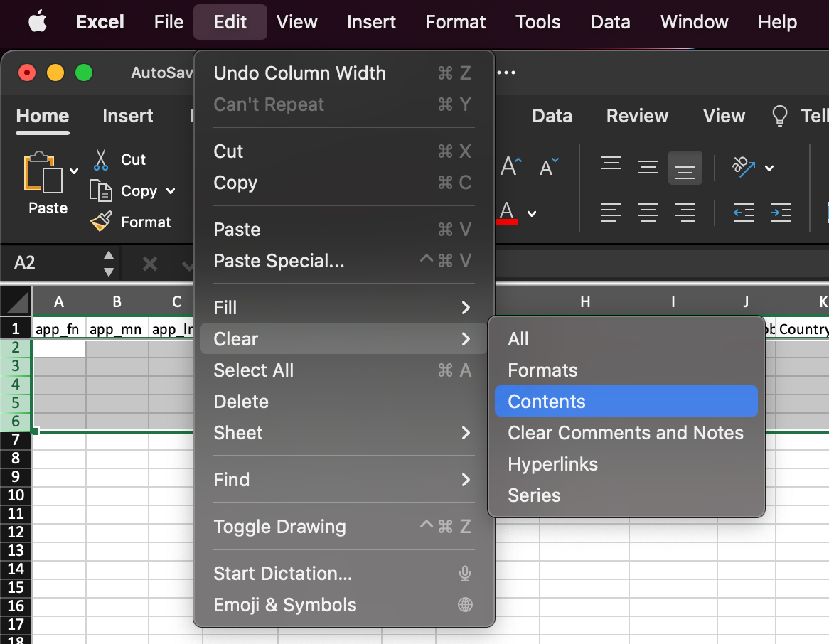Image resolution: width=829 pixels, height=644 pixels.
Task: Click the app_fn header cell
Action: pos(59,329)
